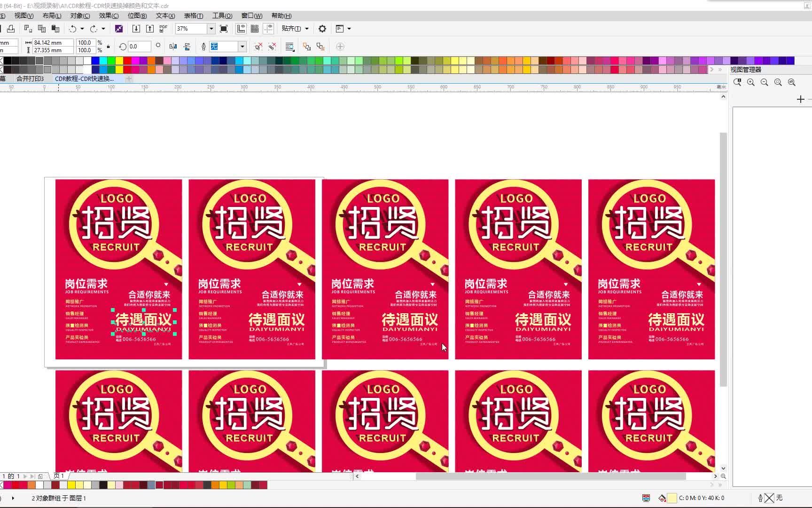This screenshot has height=508, width=812.
Task: Click the quick customize plus circle button
Action: tap(340, 47)
